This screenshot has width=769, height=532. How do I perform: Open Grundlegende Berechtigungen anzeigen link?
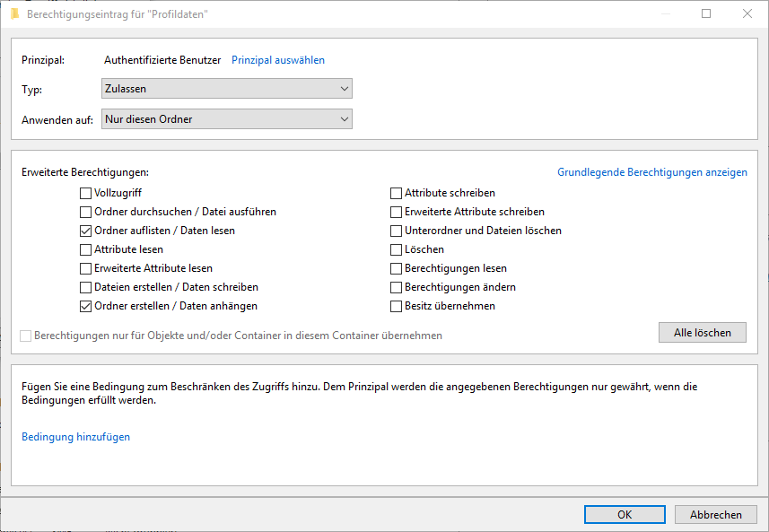(651, 172)
